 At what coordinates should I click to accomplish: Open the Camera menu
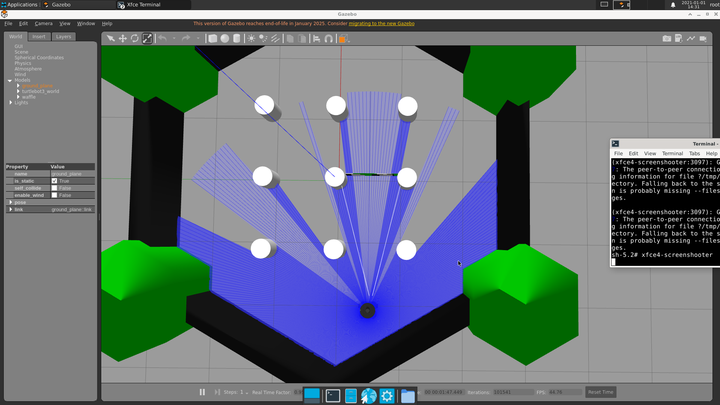point(44,23)
